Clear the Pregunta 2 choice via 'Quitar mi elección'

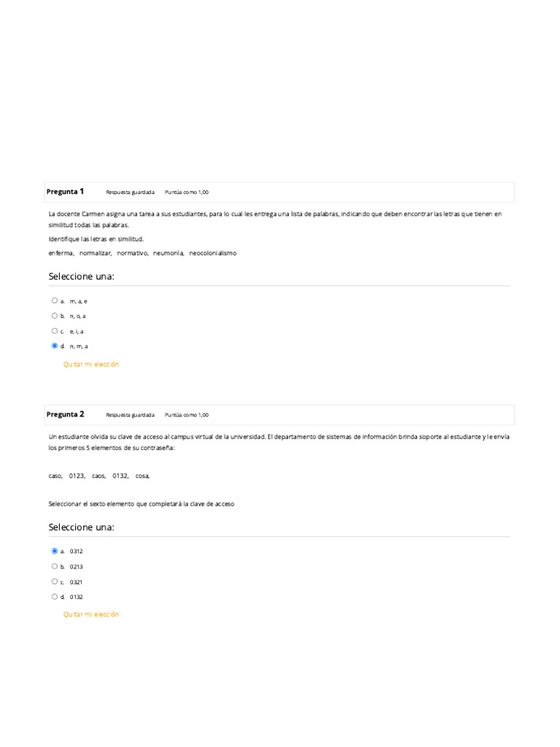[91, 614]
